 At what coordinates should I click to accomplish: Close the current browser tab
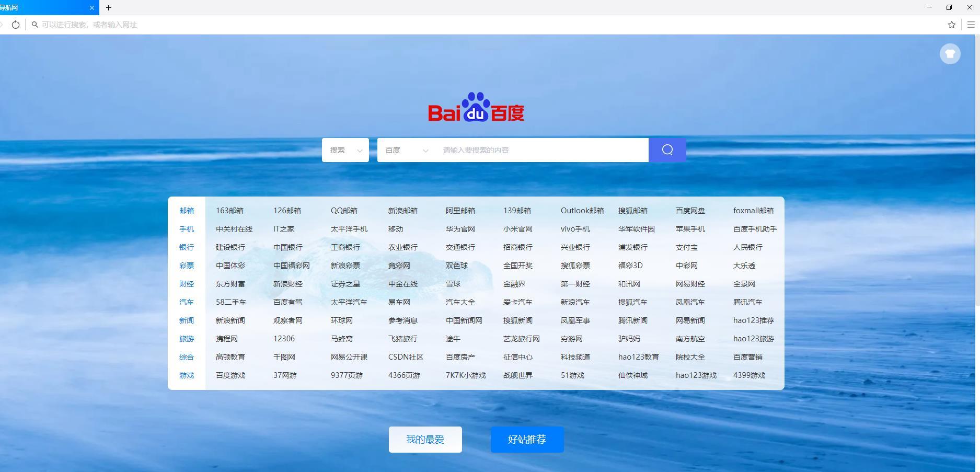tap(92, 8)
